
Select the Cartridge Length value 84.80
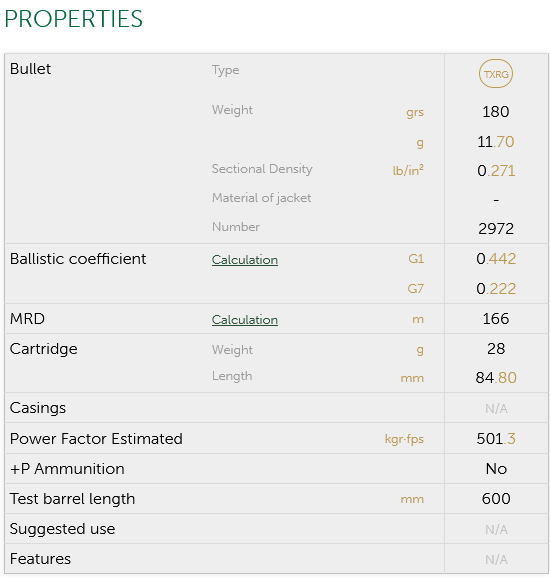(x=496, y=378)
